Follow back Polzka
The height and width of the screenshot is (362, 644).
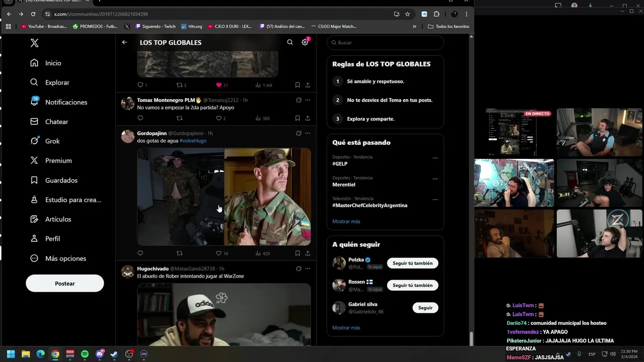pyautogui.click(x=413, y=263)
